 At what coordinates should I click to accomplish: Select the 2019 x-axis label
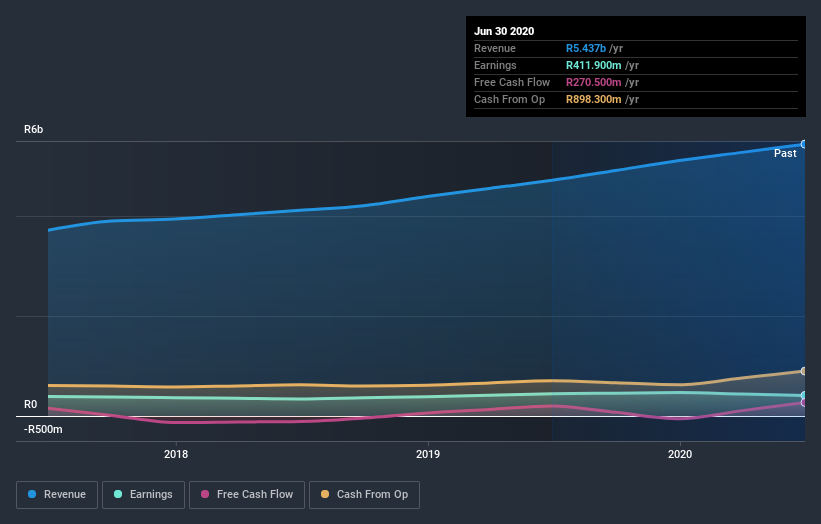428,454
